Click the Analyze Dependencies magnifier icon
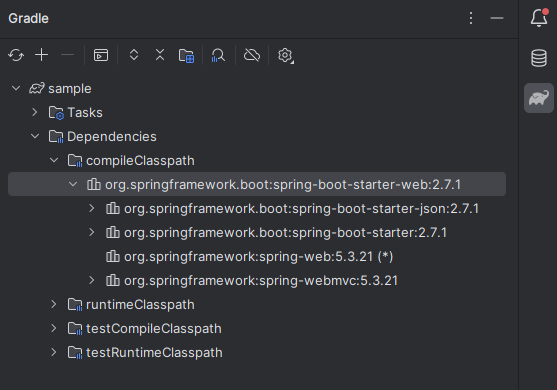Screen dimensions: 557x390 (x=218, y=55)
